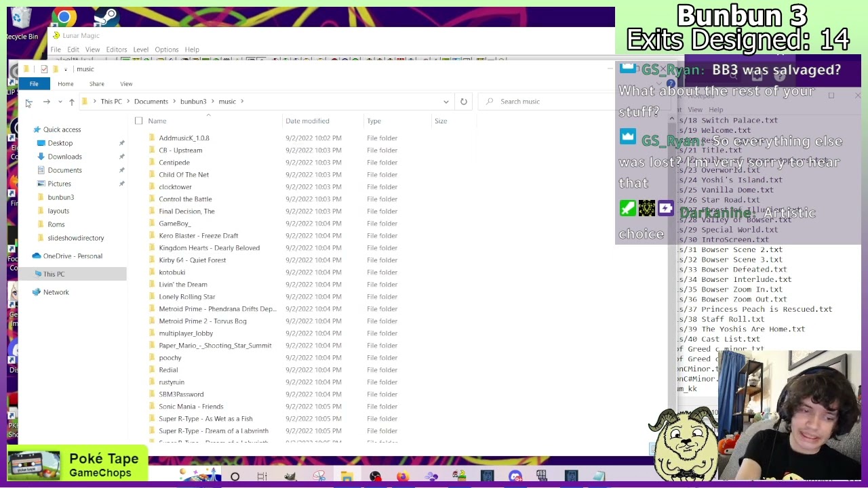Screen dimensions: 868x488
Task: Select the AddmusicK_1.0.8 folder
Action: pos(184,138)
